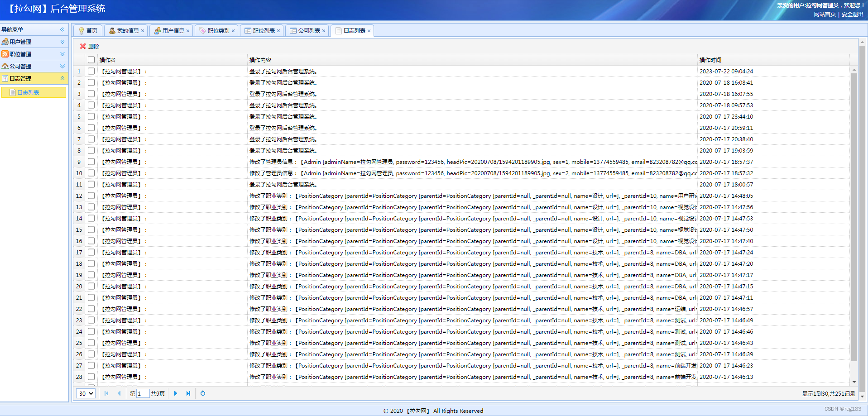The height and width of the screenshot is (416, 868).
Task: Expand the 用户管理 section chevron
Action: click(x=62, y=42)
